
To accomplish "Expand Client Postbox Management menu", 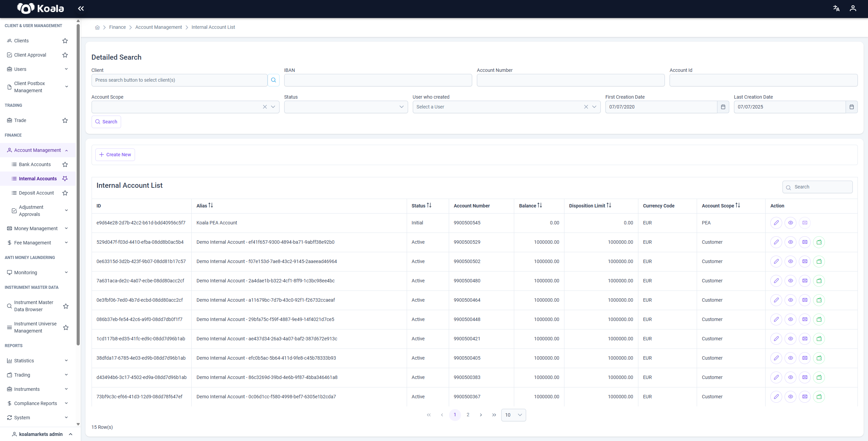I will (38, 87).
